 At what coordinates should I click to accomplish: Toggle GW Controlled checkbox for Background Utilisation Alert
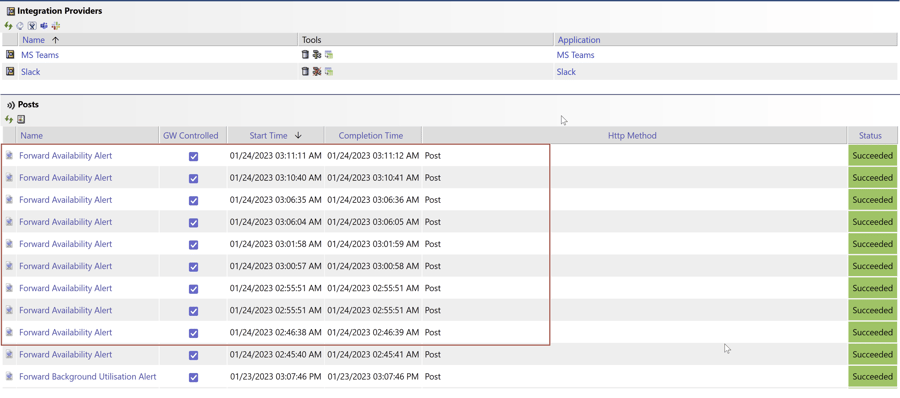pos(193,377)
